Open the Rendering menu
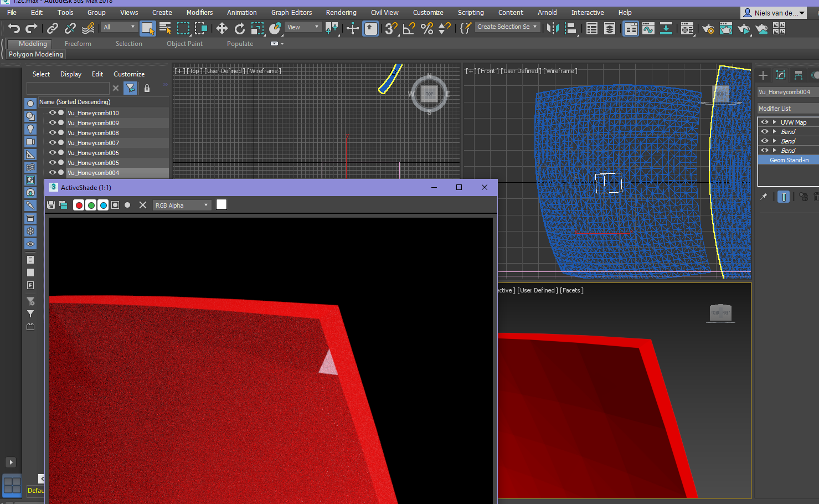 click(x=341, y=12)
